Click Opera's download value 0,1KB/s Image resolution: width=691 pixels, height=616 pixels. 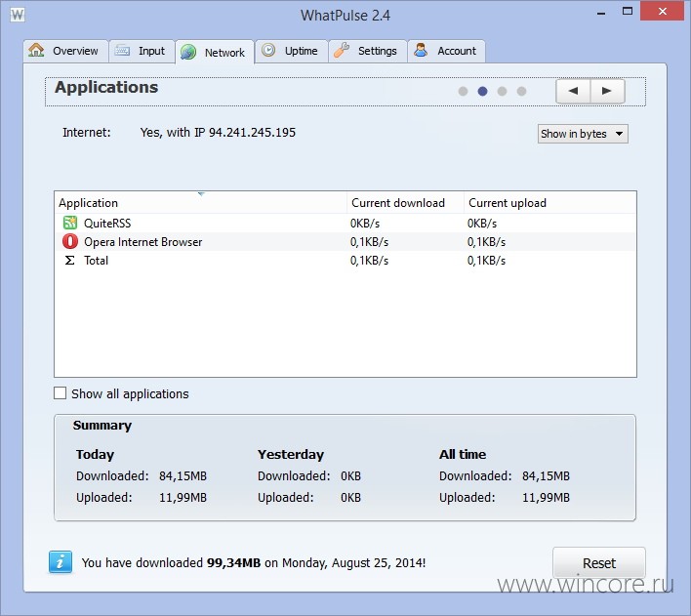coord(369,242)
